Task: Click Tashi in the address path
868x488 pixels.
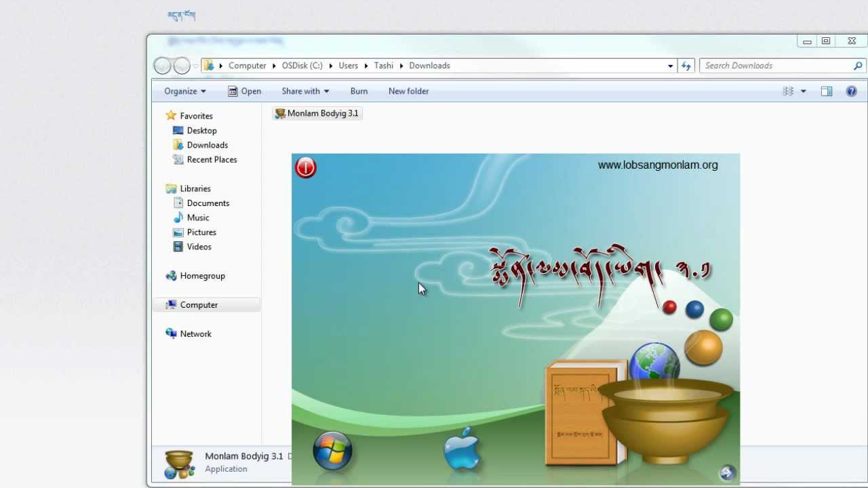Action: [384, 66]
